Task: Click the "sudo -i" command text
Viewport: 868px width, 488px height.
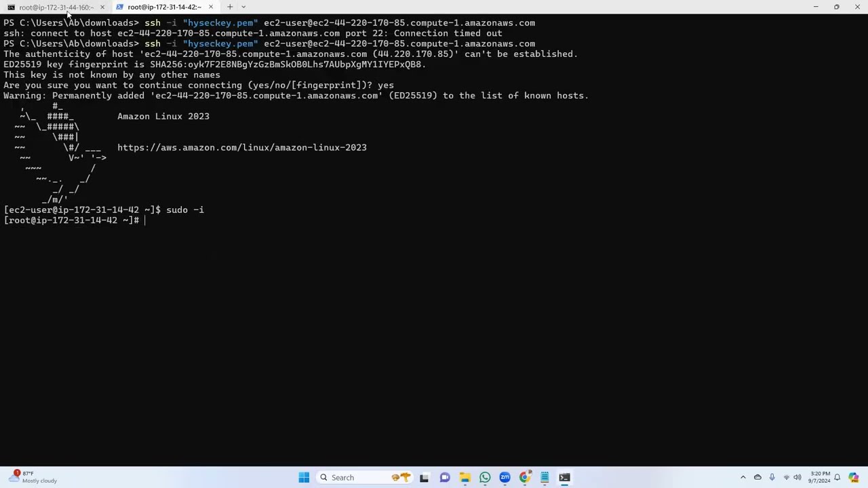Action: pyautogui.click(x=185, y=210)
